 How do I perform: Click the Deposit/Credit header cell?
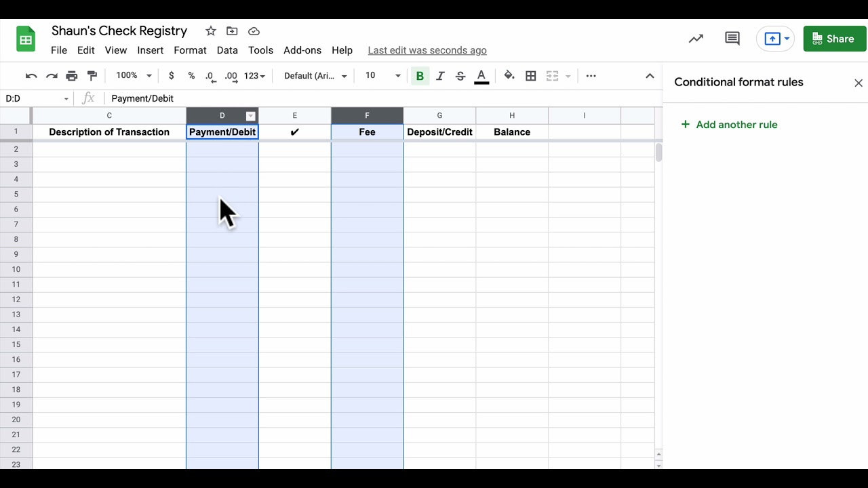click(439, 132)
